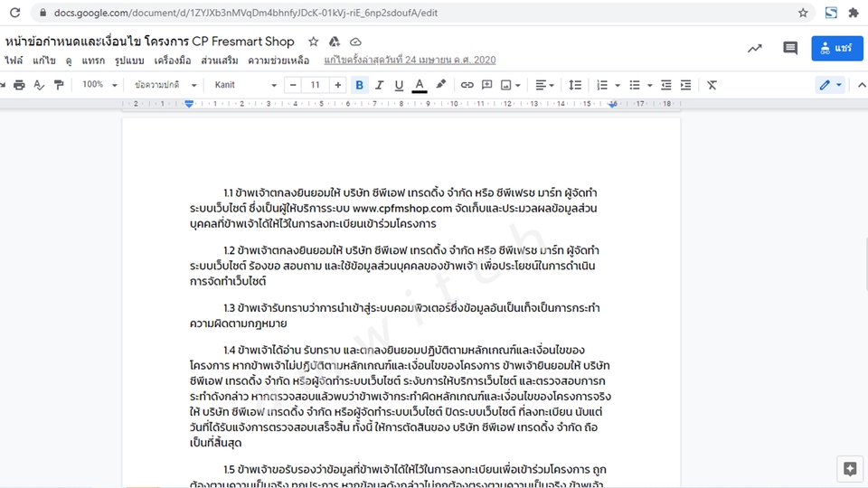Click the add comment icon in the toolbar
Image resolution: width=868 pixels, height=488 pixels.
tap(487, 85)
